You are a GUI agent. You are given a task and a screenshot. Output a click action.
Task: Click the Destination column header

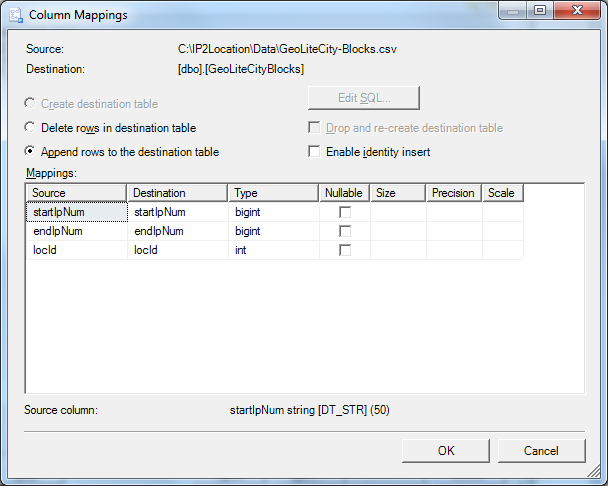pyautogui.click(x=177, y=193)
